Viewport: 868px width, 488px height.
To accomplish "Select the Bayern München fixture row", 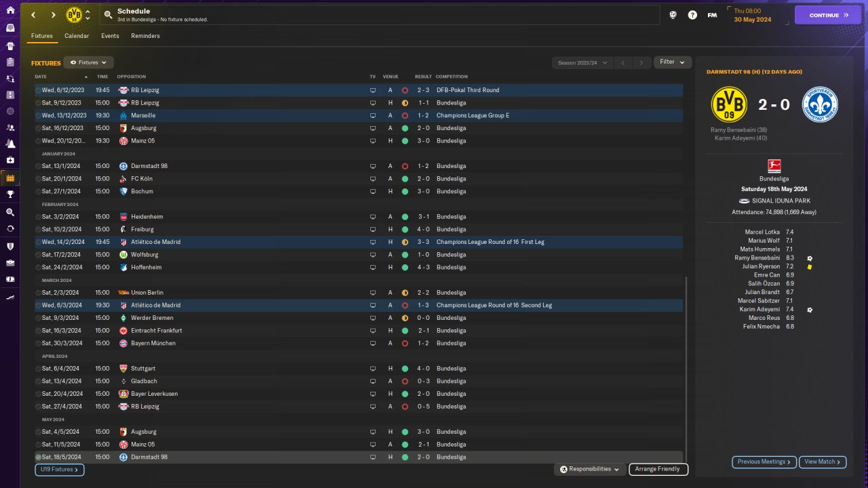I will click(x=359, y=344).
